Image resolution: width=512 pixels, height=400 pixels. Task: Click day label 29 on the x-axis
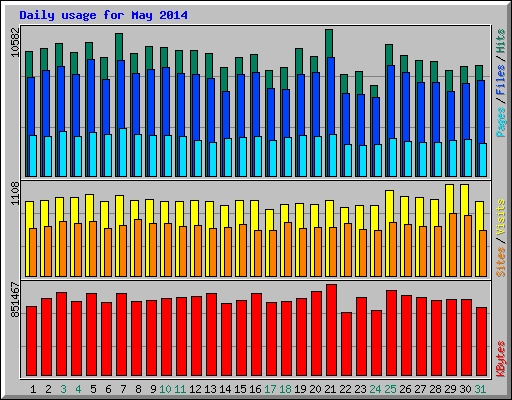pos(450,389)
